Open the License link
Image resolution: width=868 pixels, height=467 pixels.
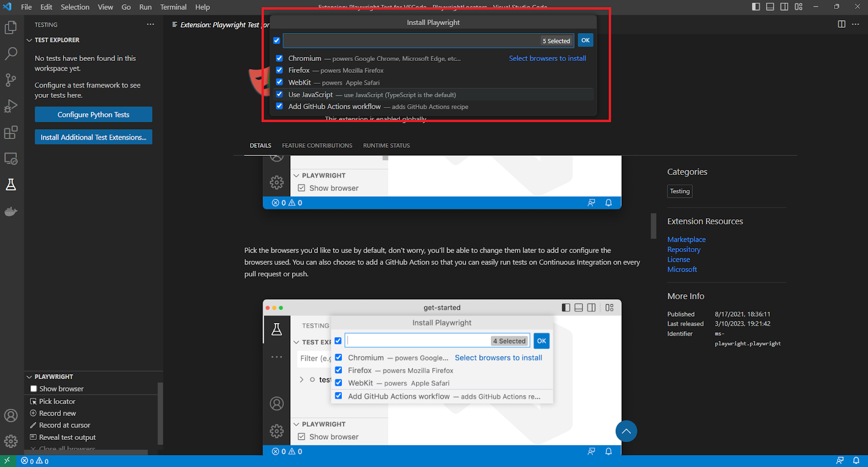(x=679, y=260)
